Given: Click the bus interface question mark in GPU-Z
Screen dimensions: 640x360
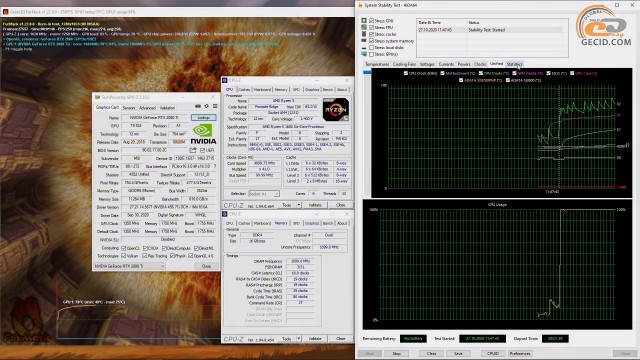Looking at the screenshot, I should pyautogui.click(x=215, y=167).
